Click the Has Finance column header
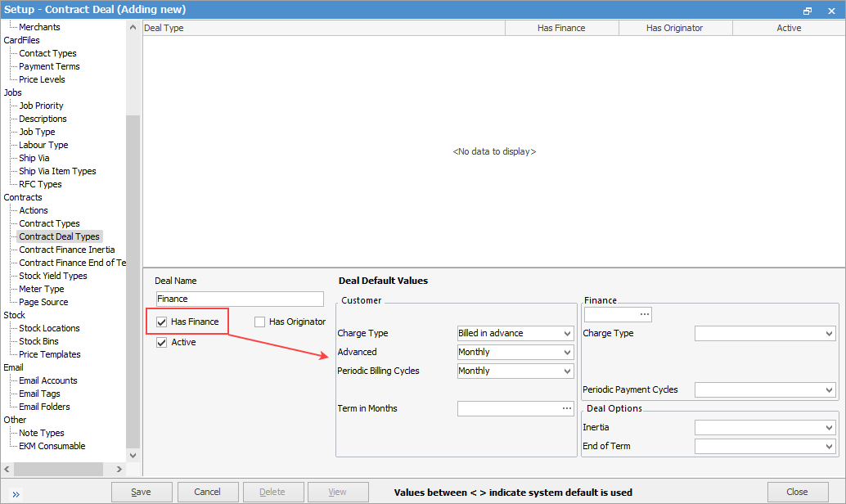The width and height of the screenshot is (846, 504). pos(561,28)
